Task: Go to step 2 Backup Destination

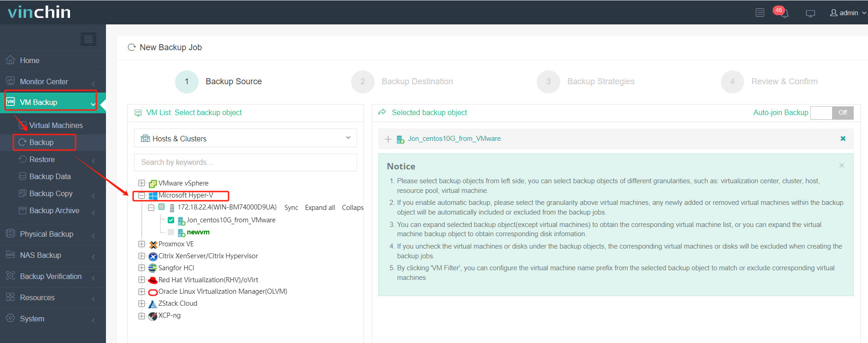Action: tap(402, 81)
